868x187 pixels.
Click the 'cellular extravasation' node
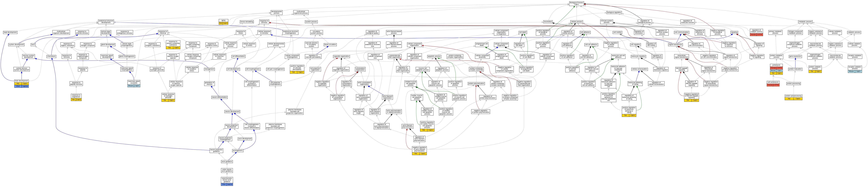click(x=640, y=69)
